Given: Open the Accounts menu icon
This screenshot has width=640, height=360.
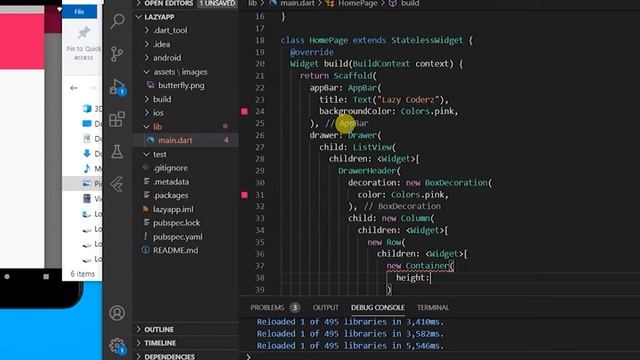Looking at the screenshot, I should tap(117, 313).
